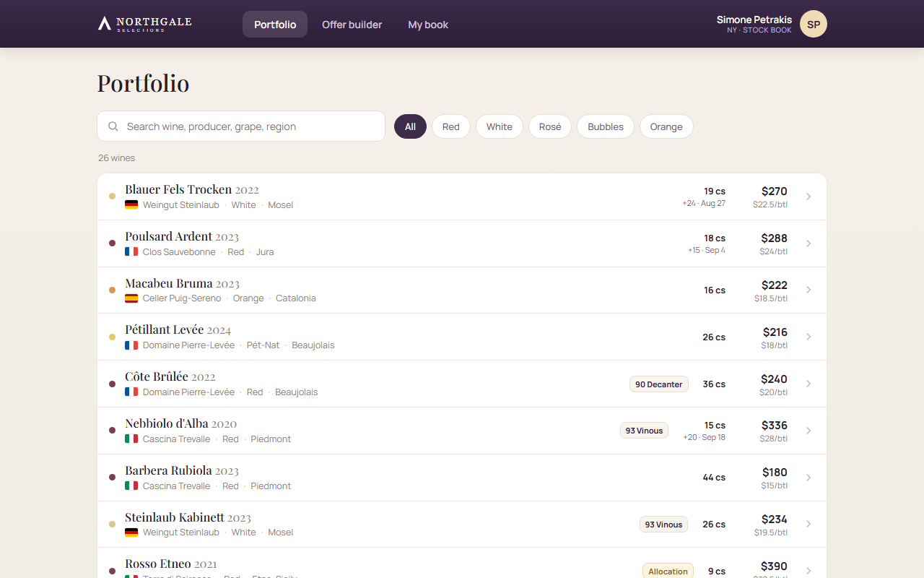Expand the Pétillant Levée row chevron

808,337
